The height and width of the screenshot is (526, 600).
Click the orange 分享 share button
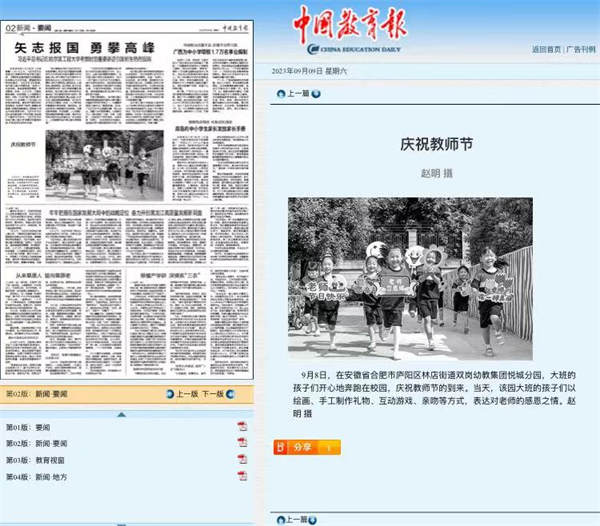(x=301, y=447)
